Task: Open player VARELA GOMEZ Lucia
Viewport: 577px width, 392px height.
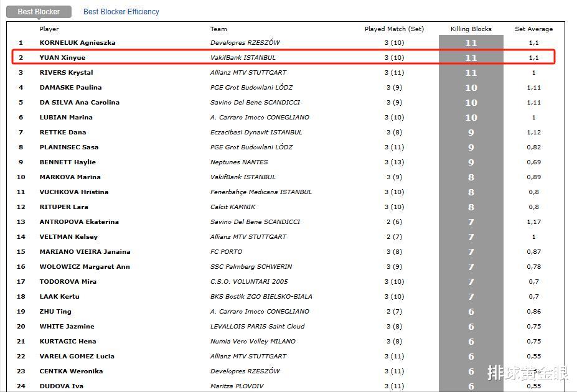Action: [x=77, y=357]
